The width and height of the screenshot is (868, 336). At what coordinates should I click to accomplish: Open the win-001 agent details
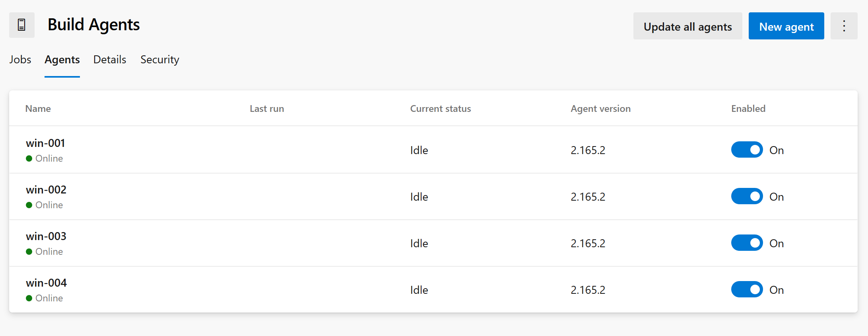click(x=45, y=143)
